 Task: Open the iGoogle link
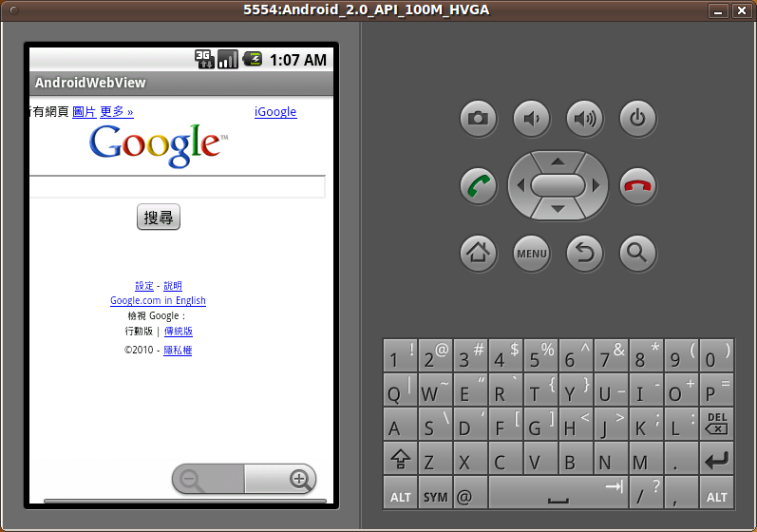pyautogui.click(x=275, y=111)
